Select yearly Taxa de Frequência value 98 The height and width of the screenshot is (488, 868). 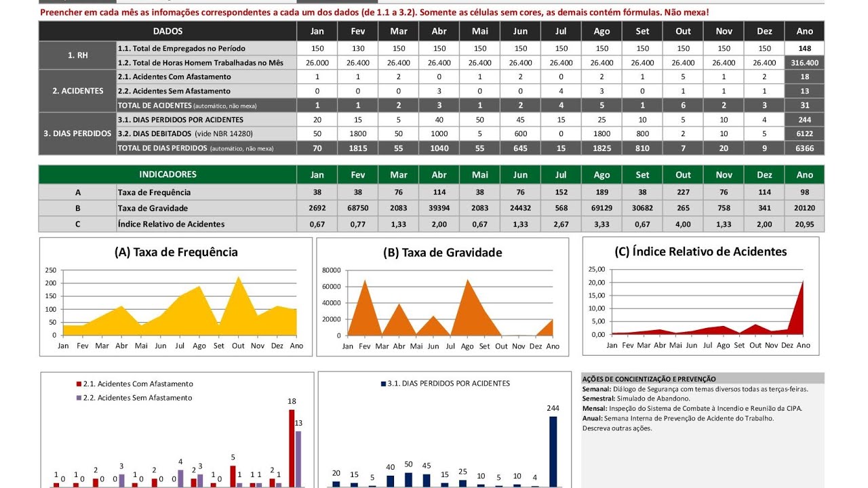(805, 192)
